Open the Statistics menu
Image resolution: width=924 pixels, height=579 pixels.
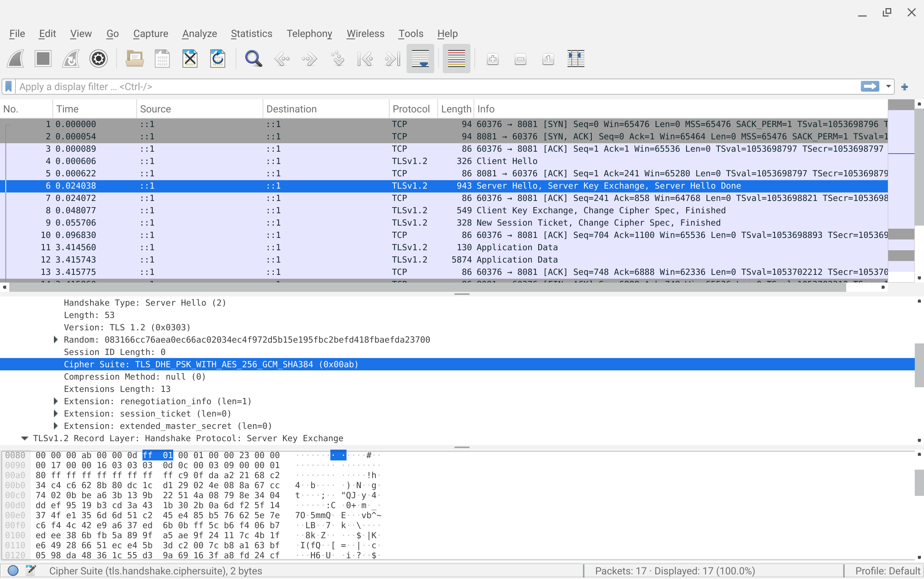pyautogui.click(x=251, y=34)
